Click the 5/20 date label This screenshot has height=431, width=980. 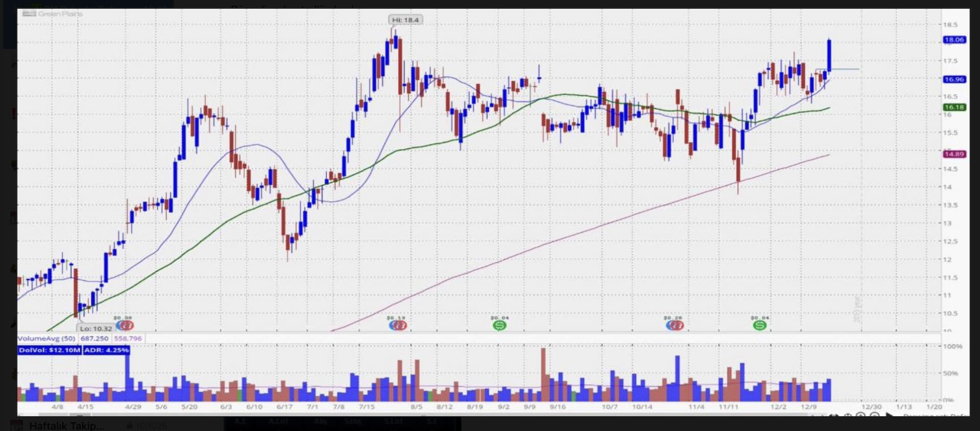(189, 407)
